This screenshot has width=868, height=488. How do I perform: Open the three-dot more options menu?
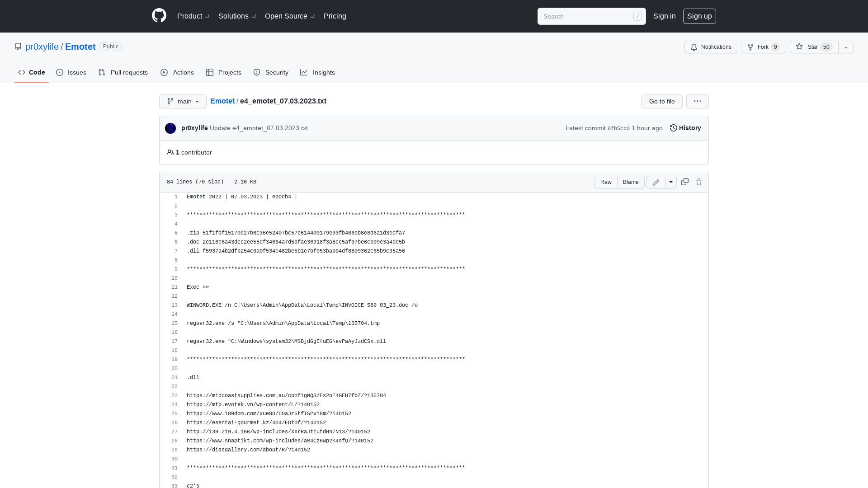coord(698,101)
